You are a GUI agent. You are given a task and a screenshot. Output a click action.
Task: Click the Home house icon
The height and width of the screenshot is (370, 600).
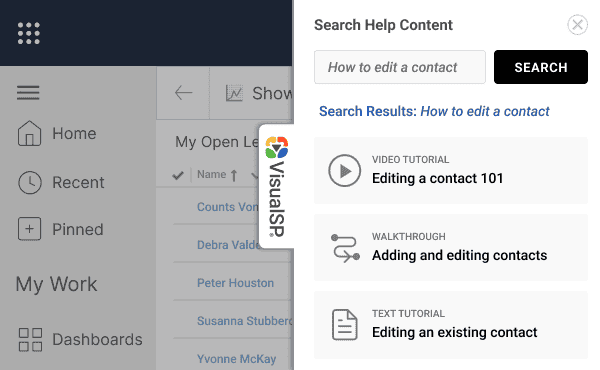click(29, 134)
